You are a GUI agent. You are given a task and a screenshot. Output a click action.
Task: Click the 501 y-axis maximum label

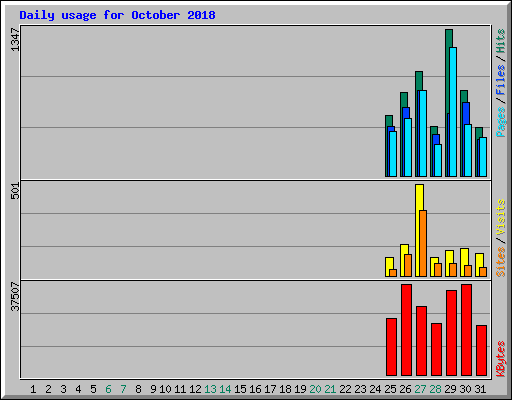coord(15,191)
